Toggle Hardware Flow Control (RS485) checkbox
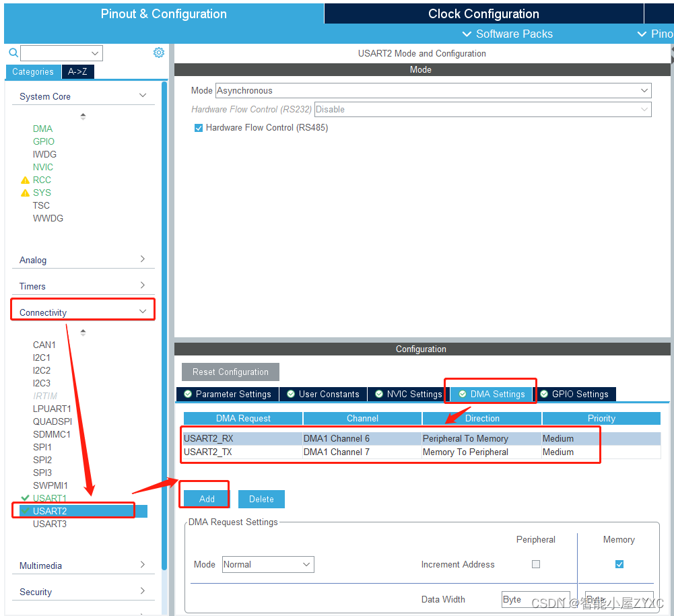This screenshot has width=674, height=616. (199, 128)
